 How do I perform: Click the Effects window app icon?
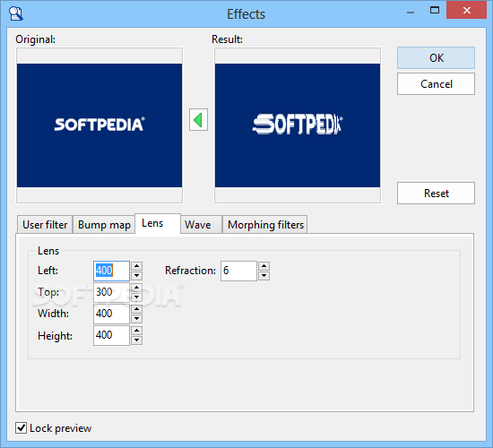[x=16, y=13]
